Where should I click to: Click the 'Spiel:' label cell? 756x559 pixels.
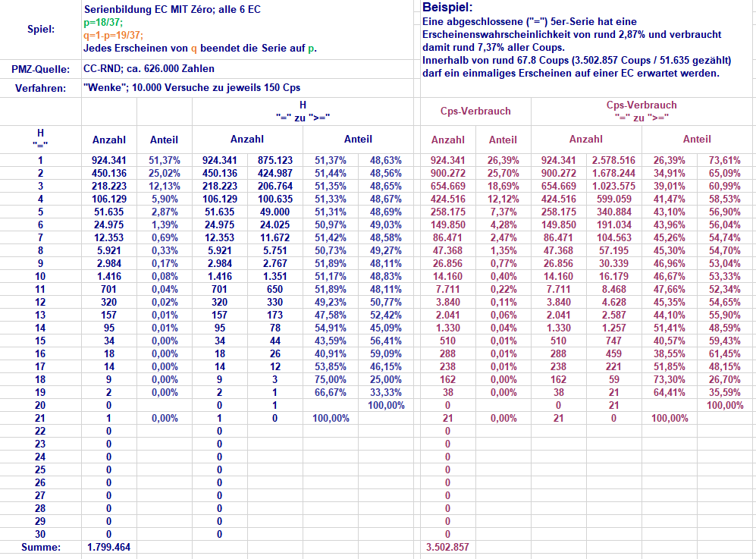pos(40,30)
